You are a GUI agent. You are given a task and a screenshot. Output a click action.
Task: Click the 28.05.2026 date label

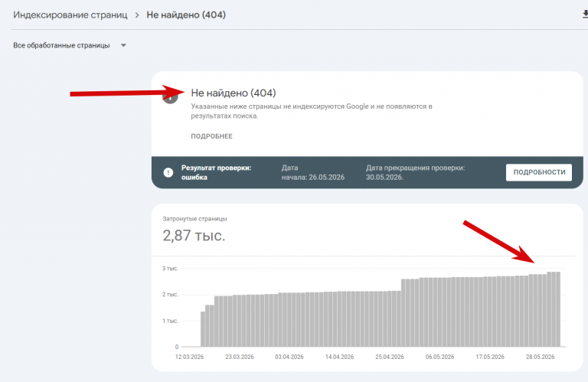[540, 357]
